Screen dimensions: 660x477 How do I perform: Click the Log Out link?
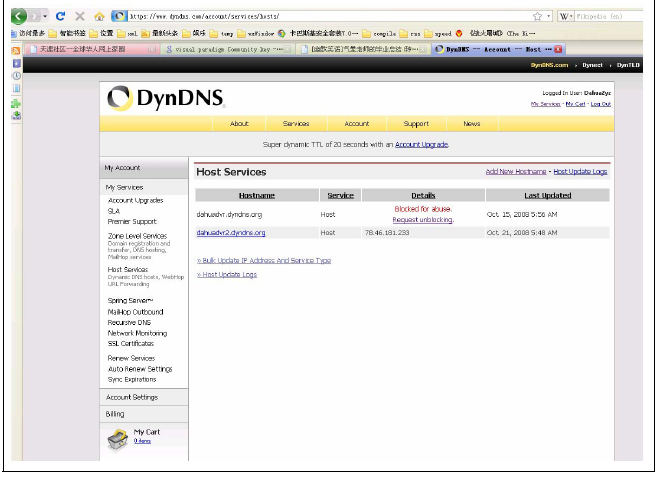pos(601,104)
